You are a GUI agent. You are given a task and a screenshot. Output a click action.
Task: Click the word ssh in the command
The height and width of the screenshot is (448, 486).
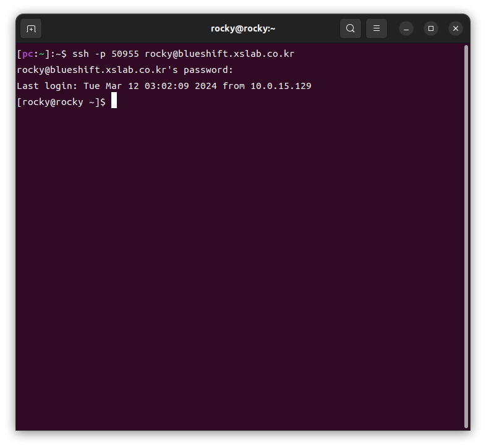point(80,54)
